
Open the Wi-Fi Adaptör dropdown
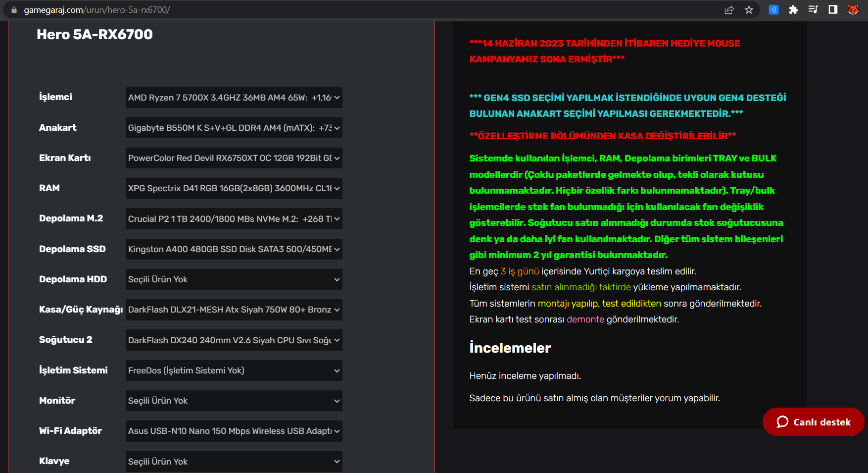pos(234,431)
